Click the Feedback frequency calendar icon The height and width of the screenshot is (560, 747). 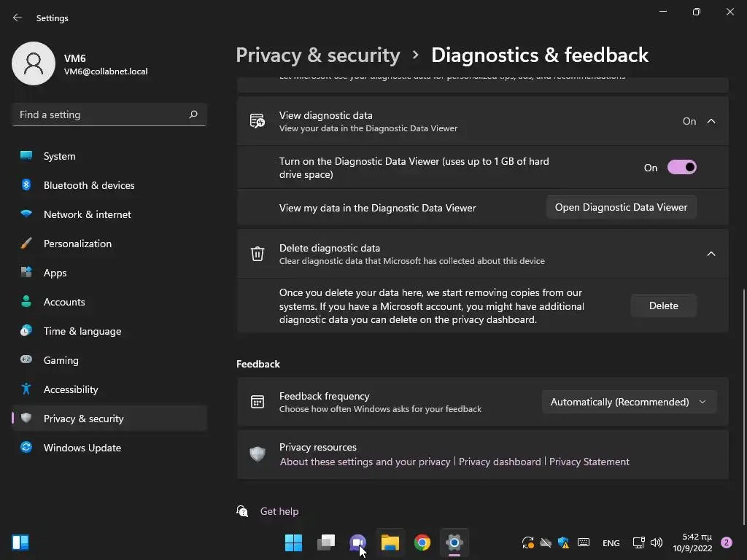[258, 402]
